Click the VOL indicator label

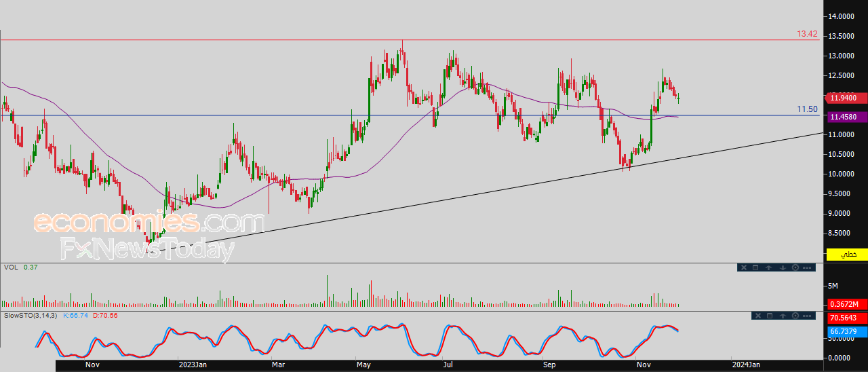(10, 267)
